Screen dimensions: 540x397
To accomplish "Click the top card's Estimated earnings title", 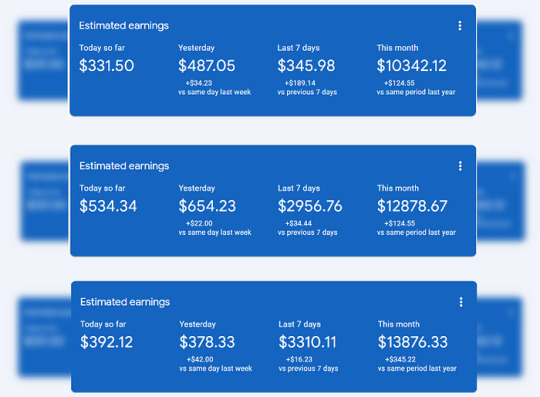I will click(124, 26).
